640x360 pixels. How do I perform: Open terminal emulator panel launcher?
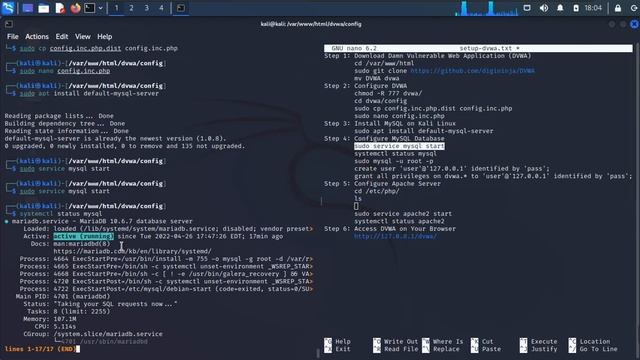pos(89,8)
